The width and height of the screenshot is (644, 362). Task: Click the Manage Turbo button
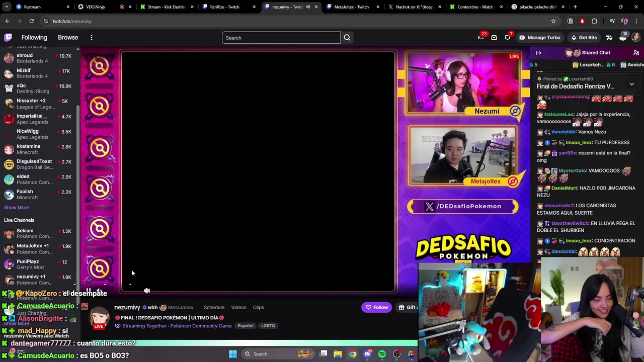539,38
